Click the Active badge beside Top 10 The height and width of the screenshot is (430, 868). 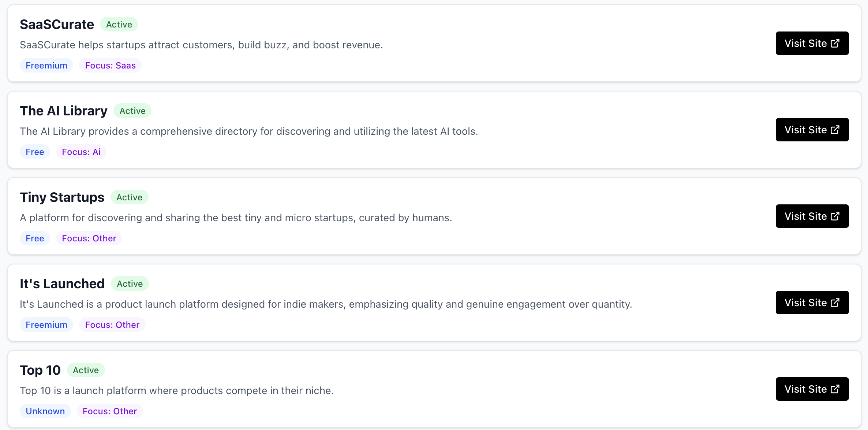pyautogui.click(x=86, y=370)
